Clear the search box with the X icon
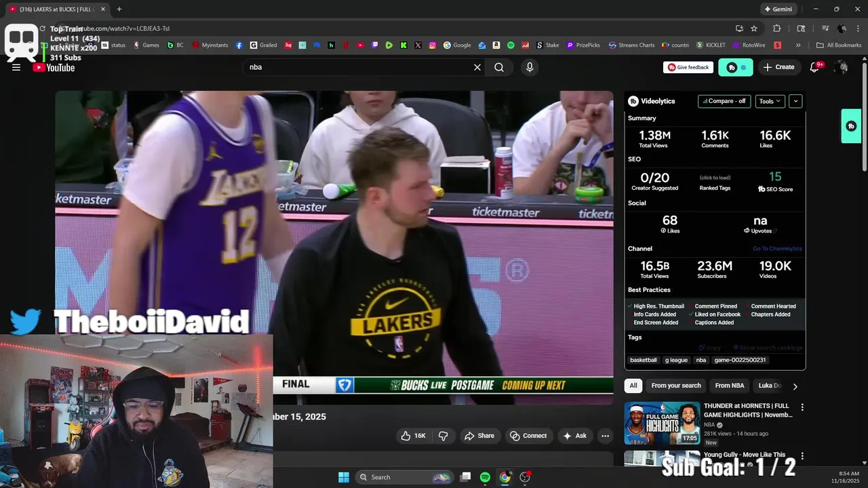Screen dimensions: 868x488 [x=477, y=67]
